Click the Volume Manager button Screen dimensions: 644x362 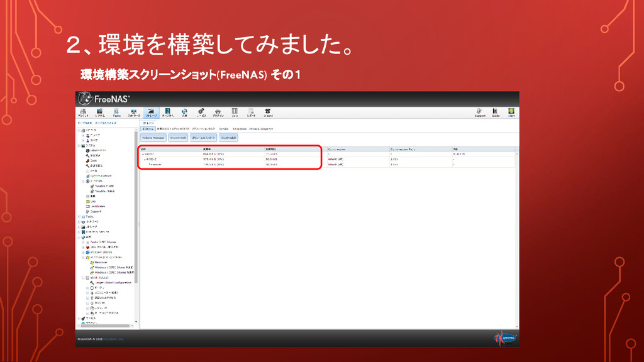tap(153, 138)
